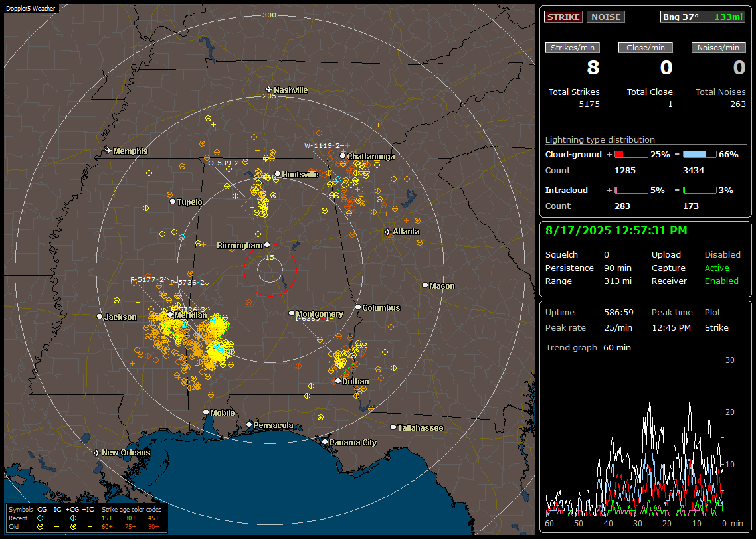Click the Persistence value 90 min
Screen dimensions: 756x539
coord(618,268)
